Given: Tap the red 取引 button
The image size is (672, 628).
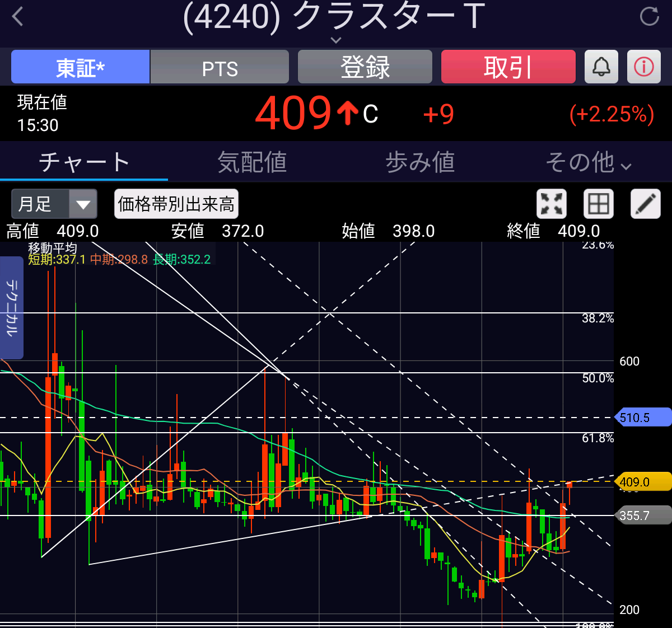Looking at the screenshot, I should [x=508, y=67].
